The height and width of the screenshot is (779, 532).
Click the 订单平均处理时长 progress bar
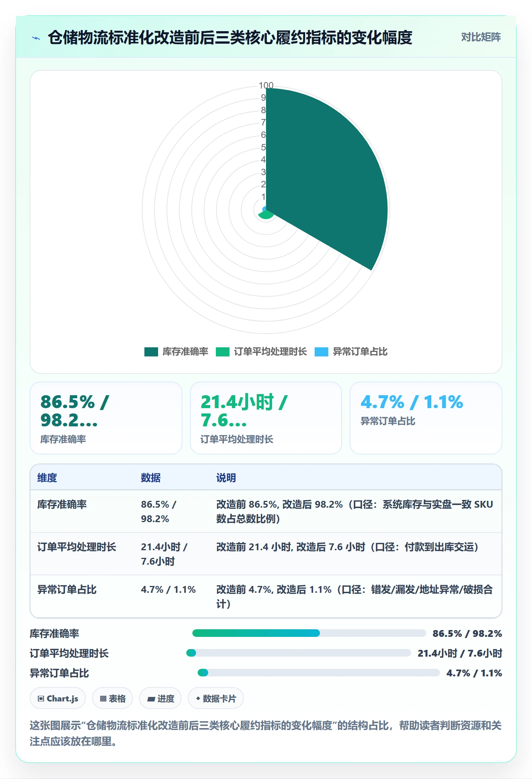point(299,653)
